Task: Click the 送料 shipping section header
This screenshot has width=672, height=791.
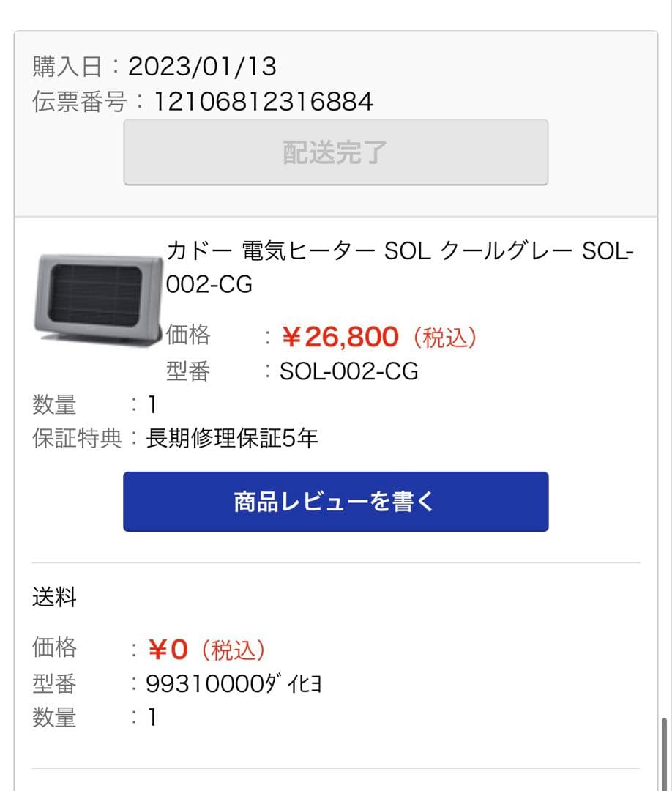Action: [50, 597]
